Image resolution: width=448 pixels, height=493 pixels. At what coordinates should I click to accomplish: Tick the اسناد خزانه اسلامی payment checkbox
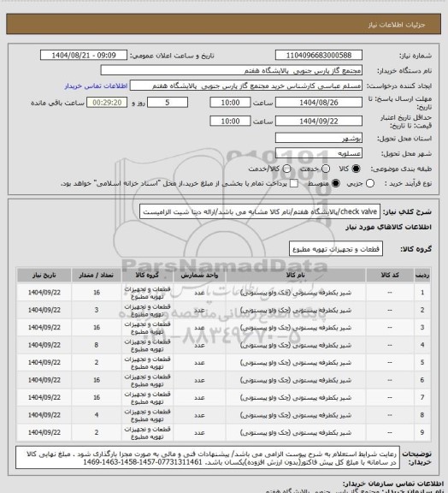click(294, 183)
